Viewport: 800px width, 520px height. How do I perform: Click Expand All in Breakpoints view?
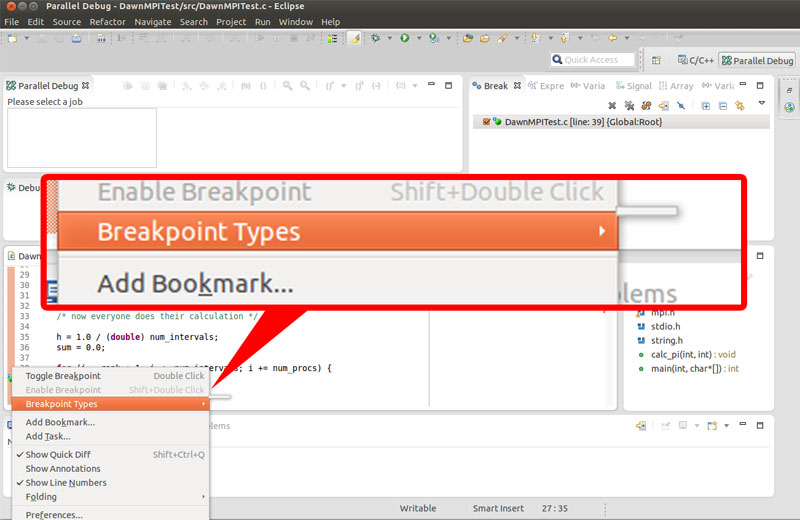pyautogui.click(x=706, y=105)
